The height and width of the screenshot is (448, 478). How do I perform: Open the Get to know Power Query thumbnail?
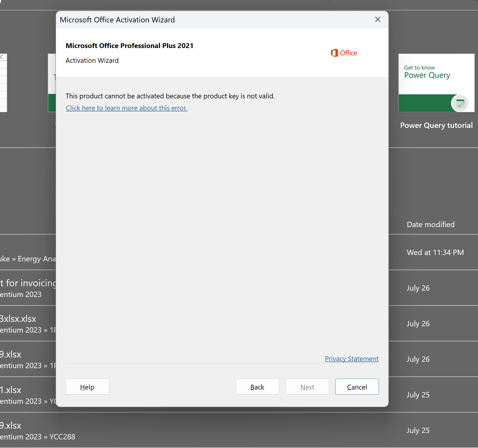pos(436,83)
